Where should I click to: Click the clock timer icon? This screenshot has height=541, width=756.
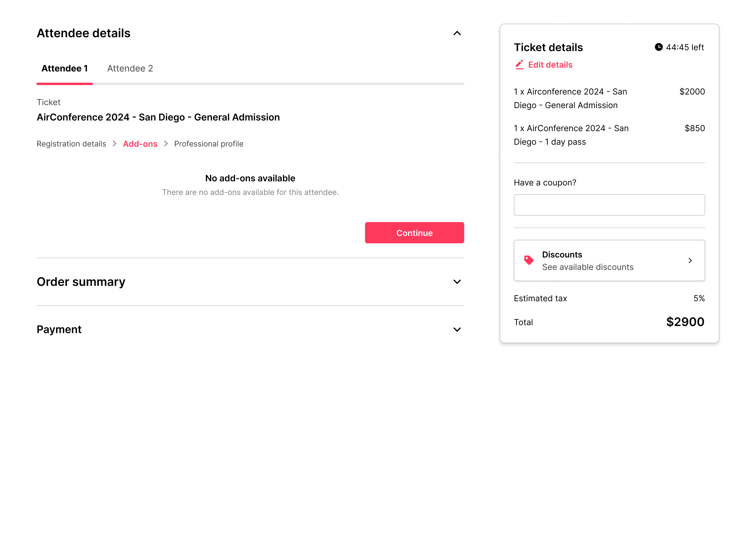coord(659,47)
